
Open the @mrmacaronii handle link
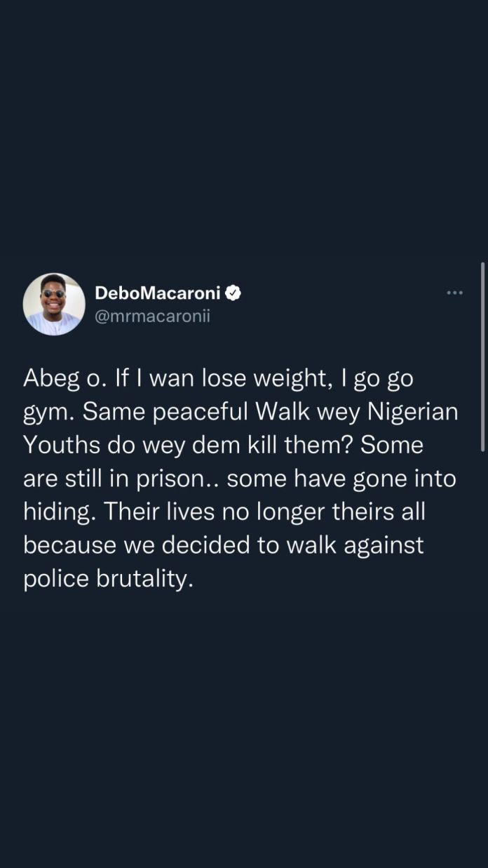click(152, 316)
